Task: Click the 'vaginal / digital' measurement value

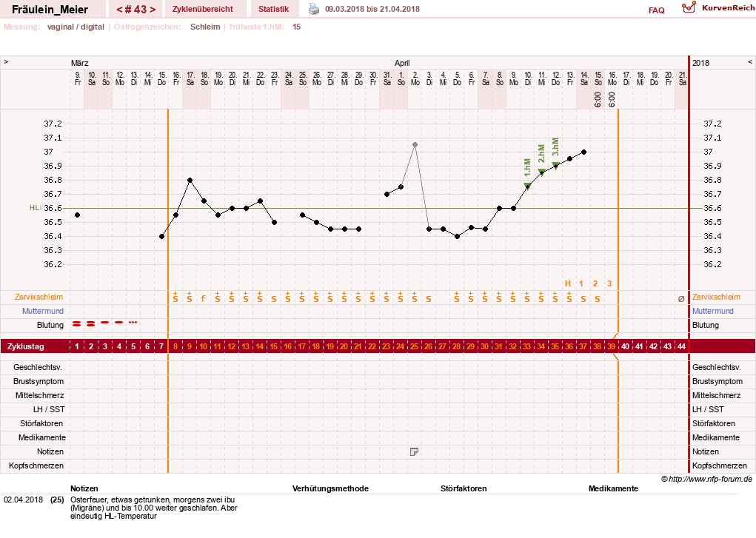Action: (x=76, y=27)
